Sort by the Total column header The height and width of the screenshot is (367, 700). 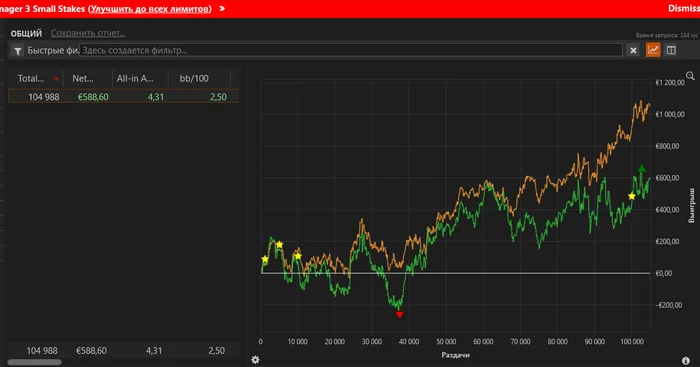pos(31,79)
